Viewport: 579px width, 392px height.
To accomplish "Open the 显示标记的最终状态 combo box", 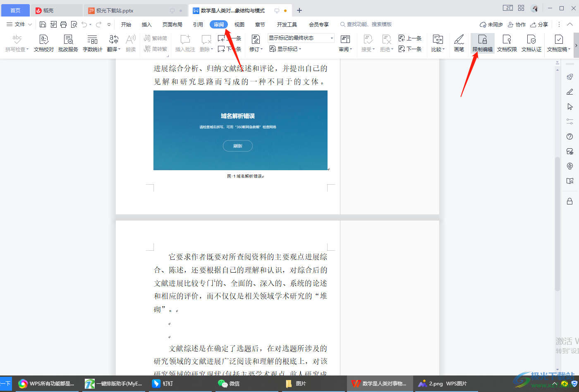I will 301,38.
